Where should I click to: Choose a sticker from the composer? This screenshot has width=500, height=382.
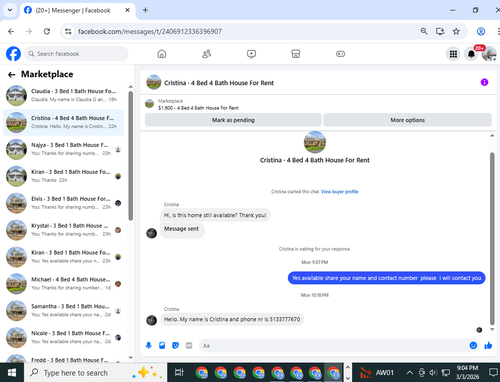175,345
